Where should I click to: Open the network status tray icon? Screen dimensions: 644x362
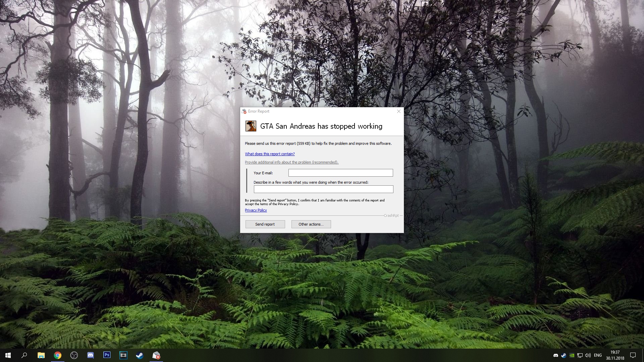[580, 355]
